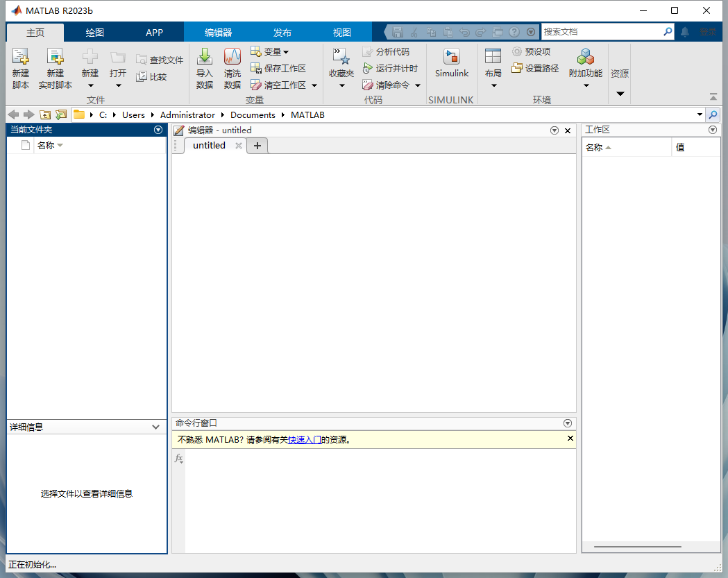Open 命令行窗口 panel actions menu

pos(568,423)
